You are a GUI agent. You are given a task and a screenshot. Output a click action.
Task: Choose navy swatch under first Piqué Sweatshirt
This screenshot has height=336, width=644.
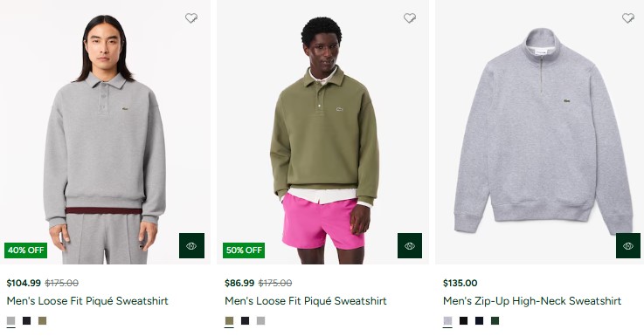(27, 321)
